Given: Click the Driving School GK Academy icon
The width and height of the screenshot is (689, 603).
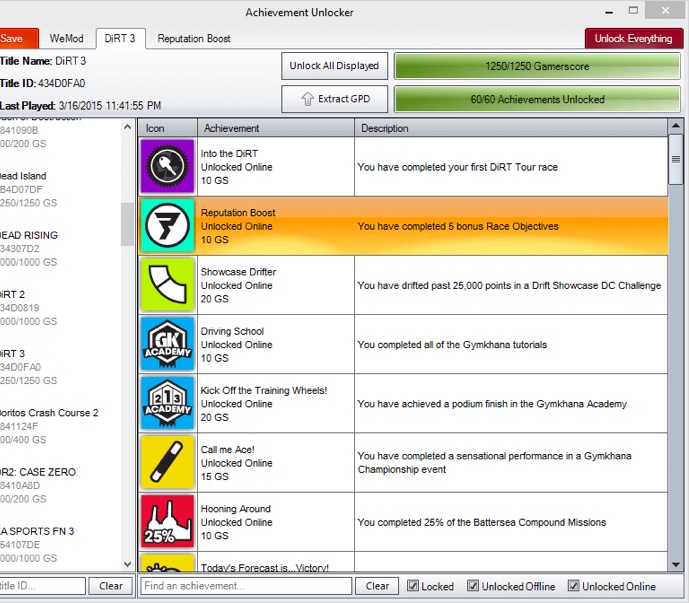Looking at the screenshot, I should click(x=167, y=344).
